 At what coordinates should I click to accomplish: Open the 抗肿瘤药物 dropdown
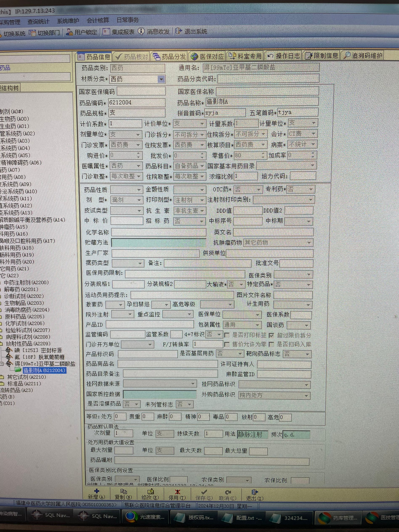pos(309,243)
